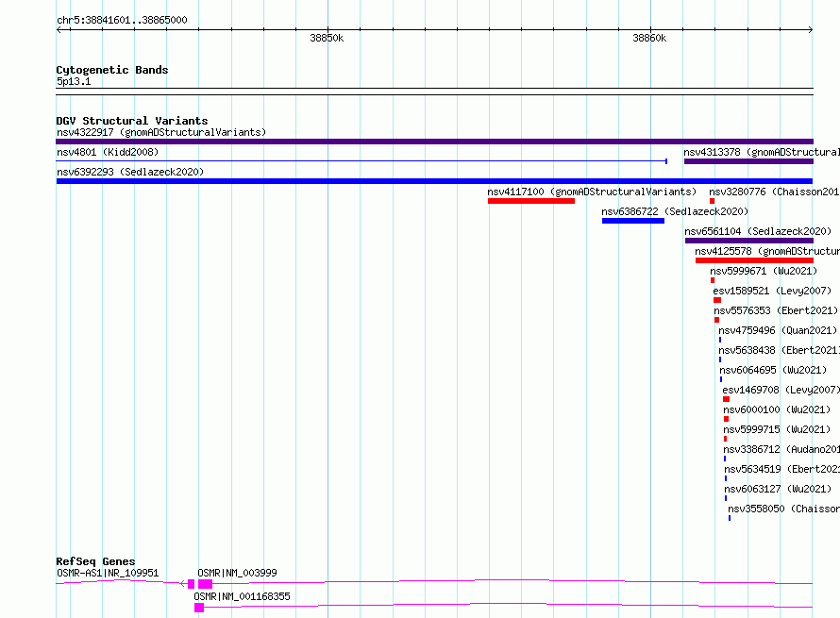840x618 pixels.
Task: Click the DGV Structural Variants track title
Action: (132, 121)
